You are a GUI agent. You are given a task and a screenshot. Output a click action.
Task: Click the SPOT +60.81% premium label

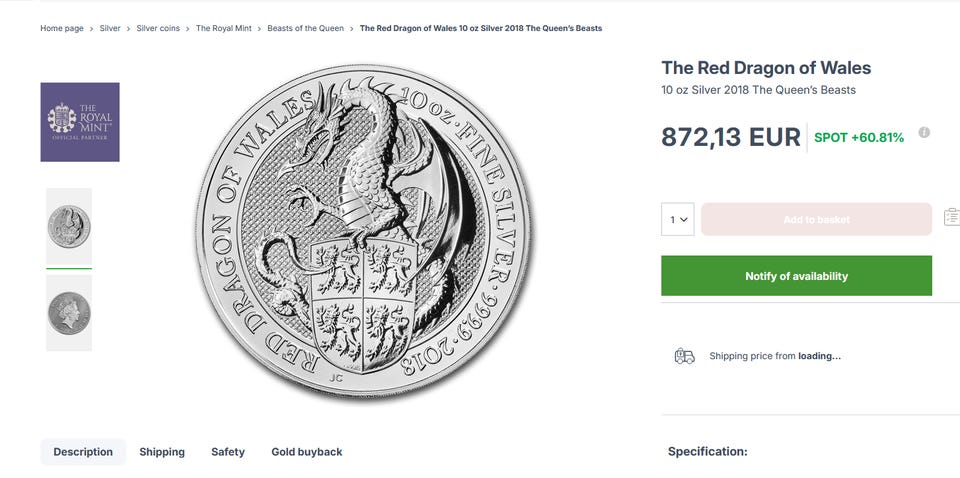tap(859, 138)
